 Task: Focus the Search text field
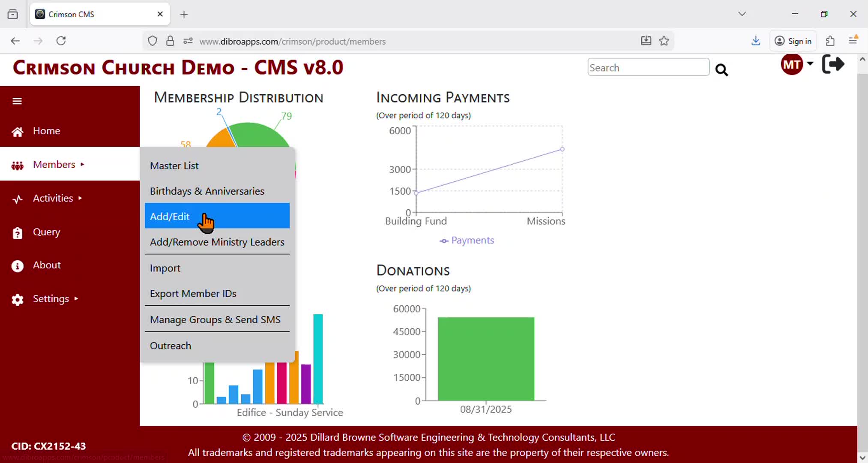(648, 68)
